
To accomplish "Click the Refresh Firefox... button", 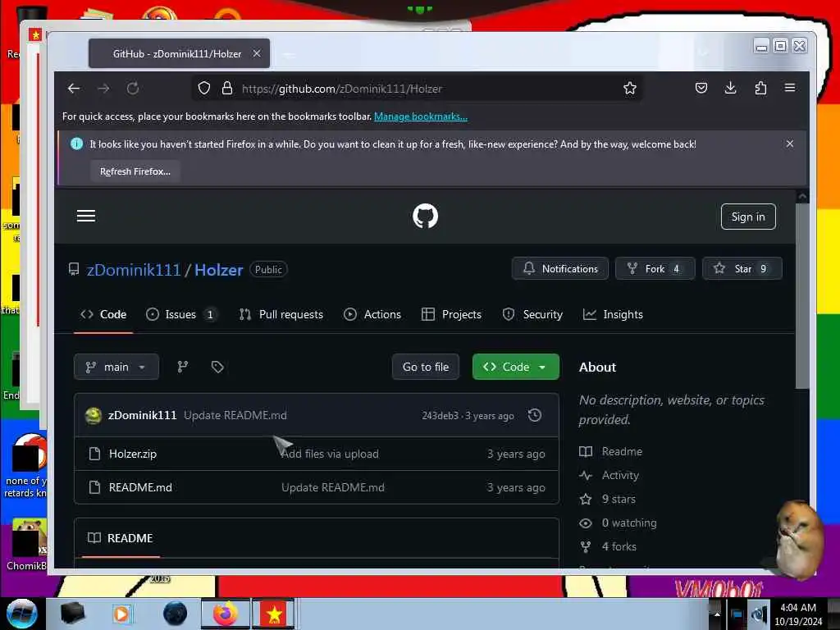I will 135,171.
